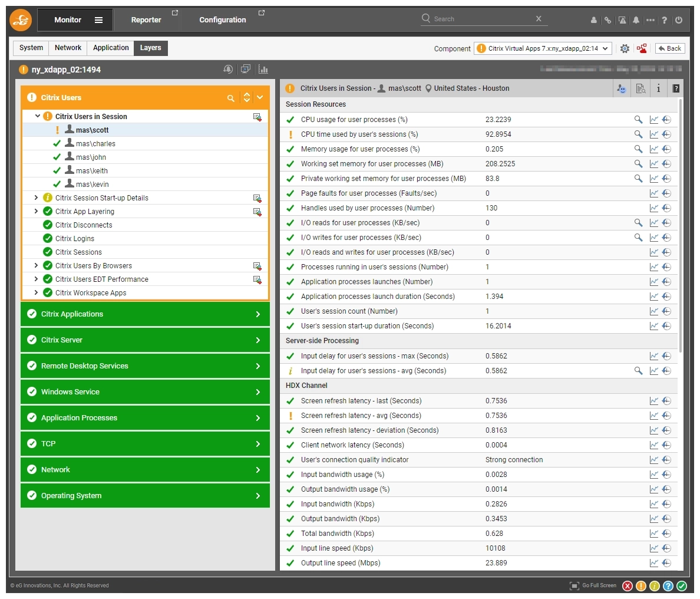The image size is (700, 599).
Task: Open the help question mark in top bar
Action: 664,20
